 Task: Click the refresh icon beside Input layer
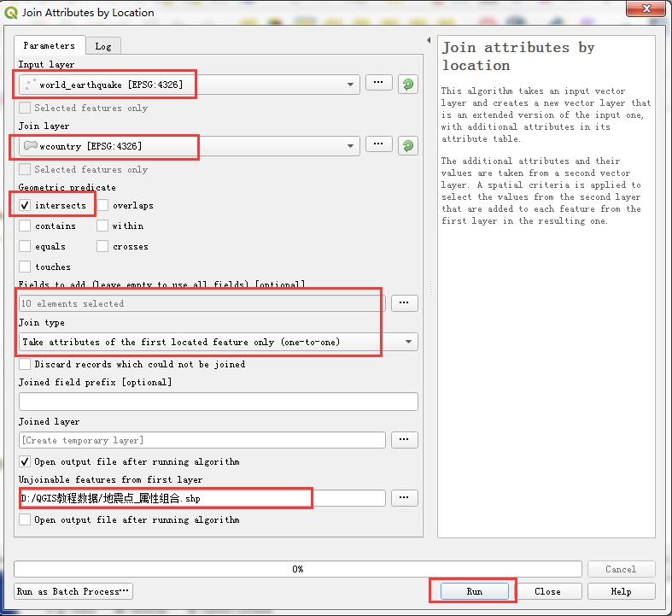click(x=407, y=84)
